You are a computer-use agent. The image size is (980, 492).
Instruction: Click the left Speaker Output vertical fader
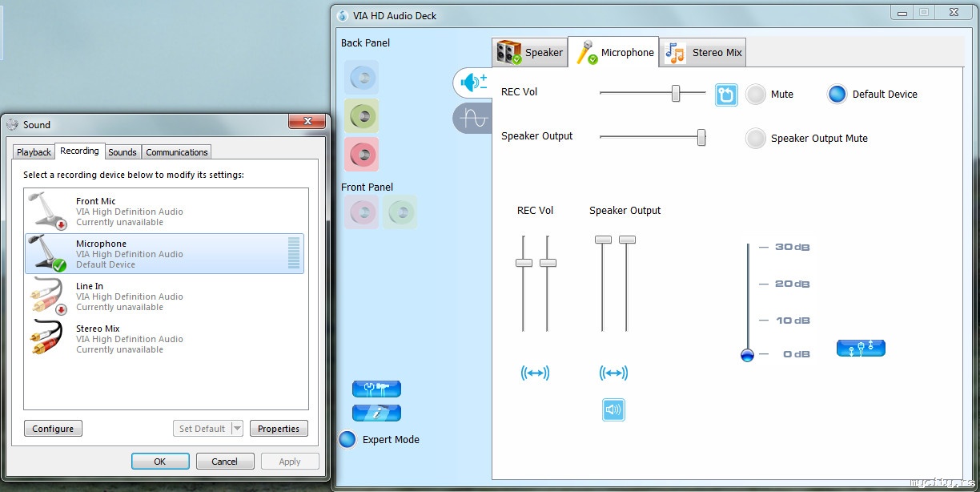coord(603,240)
